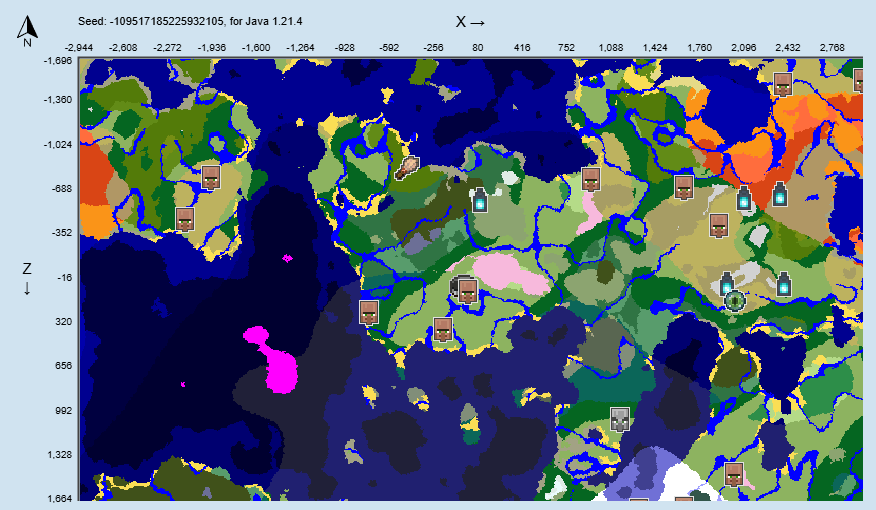The width and height of the screenshot is (876, 510).
Task: Select village icon just above the small pink patch
Action: pyautogui.click(x=590, y=180)
